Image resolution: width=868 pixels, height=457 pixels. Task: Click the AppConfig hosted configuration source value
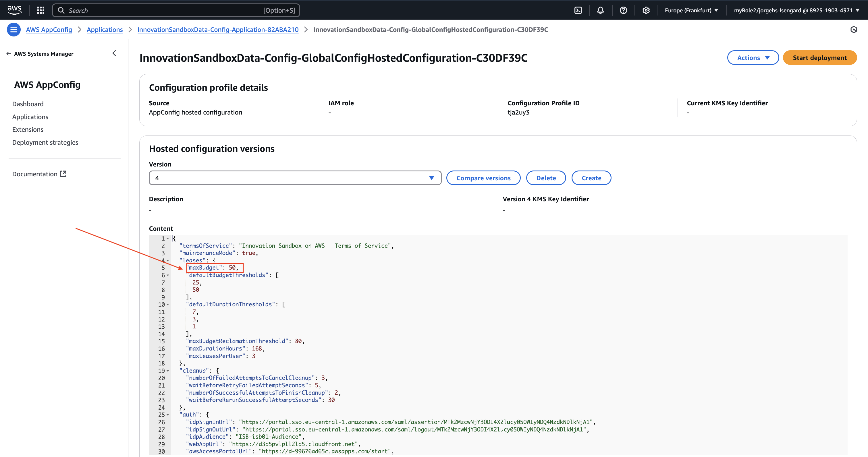[195, 112]
